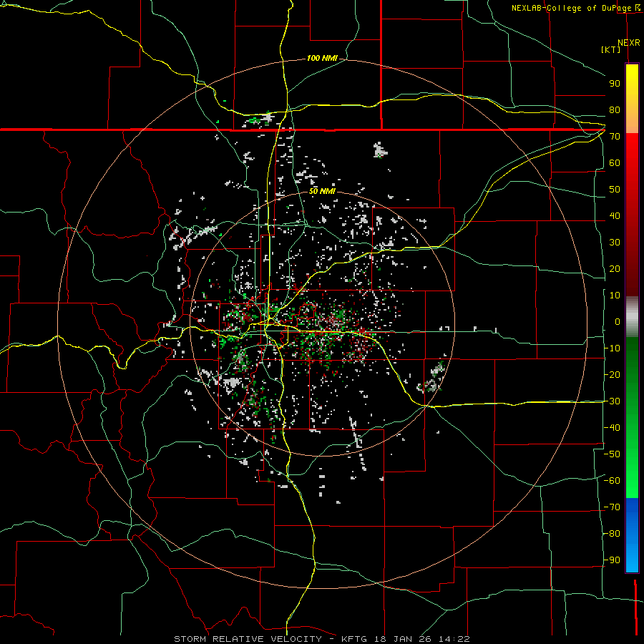Click the 18 JAN 26 date stamp
This screenshot has height=644, width=644.
pyautogui.click(x=404, y=639)
